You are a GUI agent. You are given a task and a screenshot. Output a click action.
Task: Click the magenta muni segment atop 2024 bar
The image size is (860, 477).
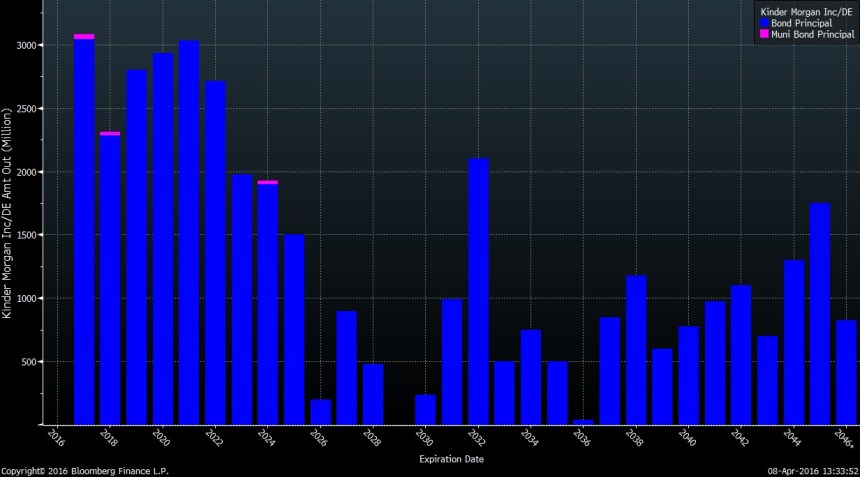(267, 182)
